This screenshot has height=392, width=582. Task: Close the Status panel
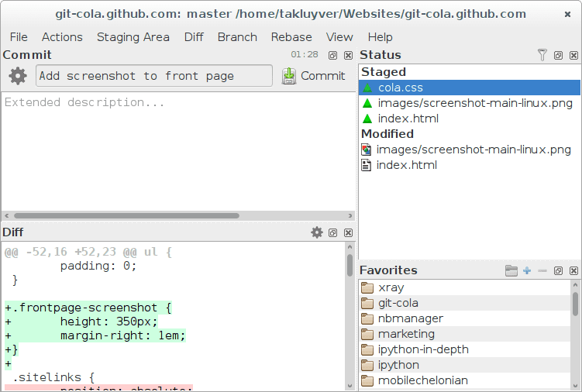pos(573,55)
